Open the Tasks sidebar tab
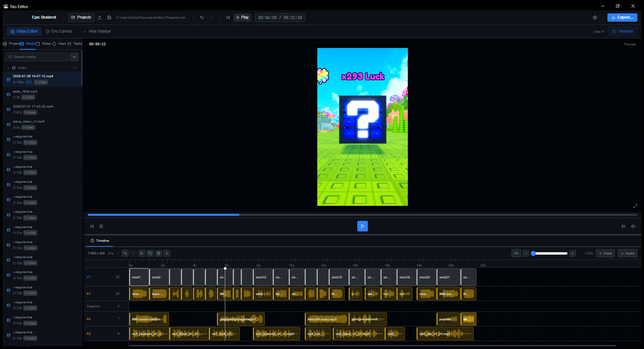Image resolution: width=644 pixels, height=349 pixels. (x=75, y=44)
